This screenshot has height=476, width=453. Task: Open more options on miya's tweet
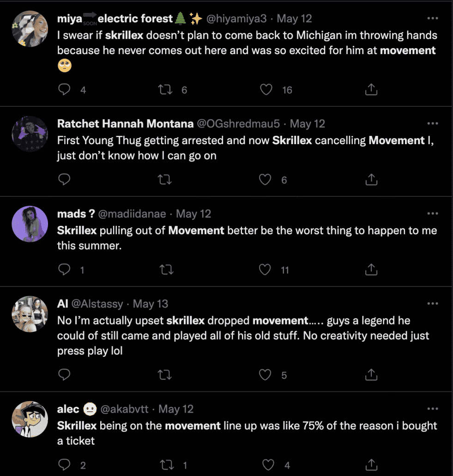tap(433, 18)
